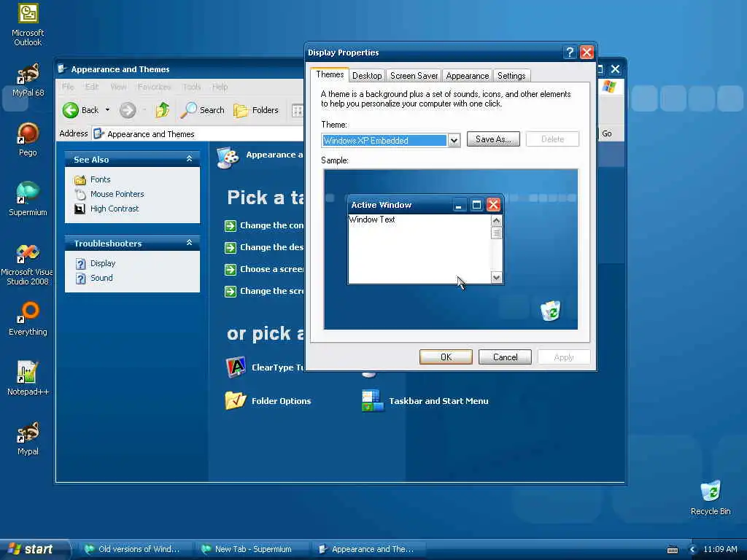This screenshot has height=560, width=747.
Task: Select the MyPal 68 desktop icon
Action: (28, 80)
